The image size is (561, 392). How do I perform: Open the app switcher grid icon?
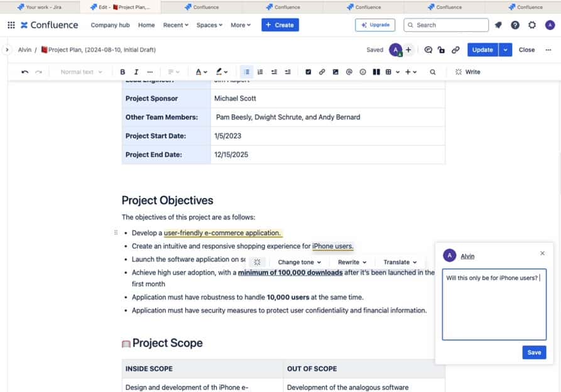(11, 25)
